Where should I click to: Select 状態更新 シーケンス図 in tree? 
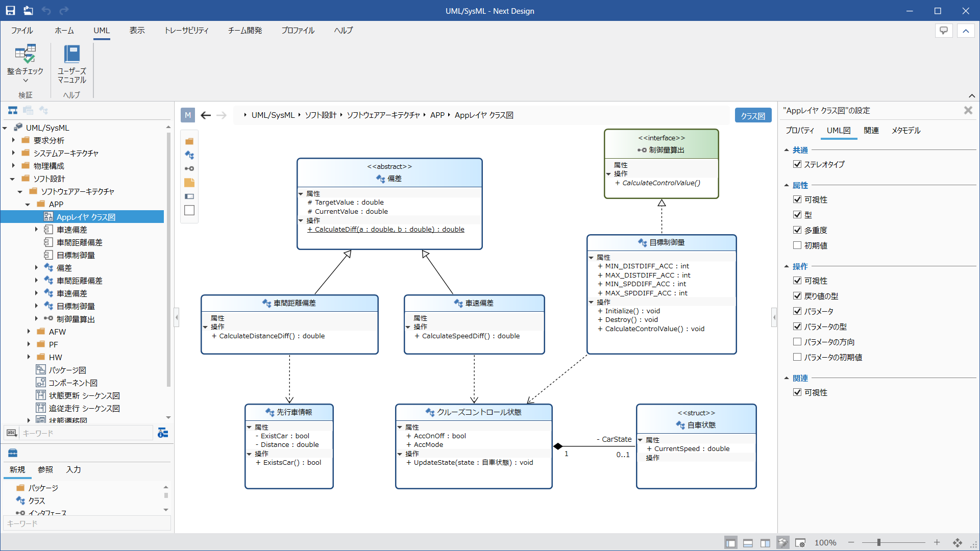tap(84, 395)
